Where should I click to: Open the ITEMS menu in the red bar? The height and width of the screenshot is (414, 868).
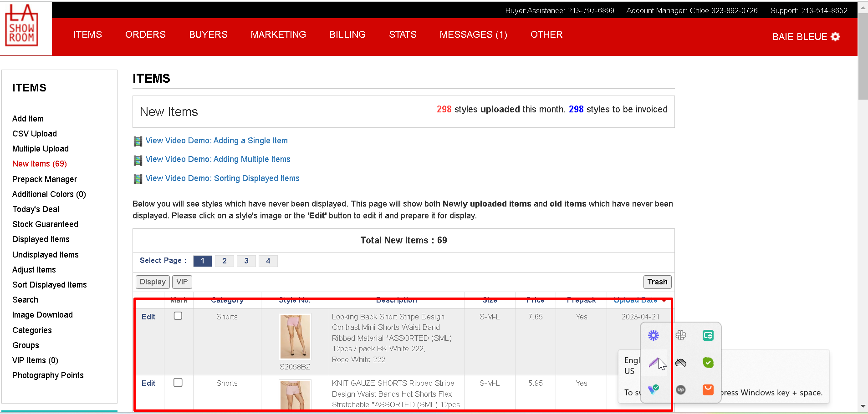(88, 35)
